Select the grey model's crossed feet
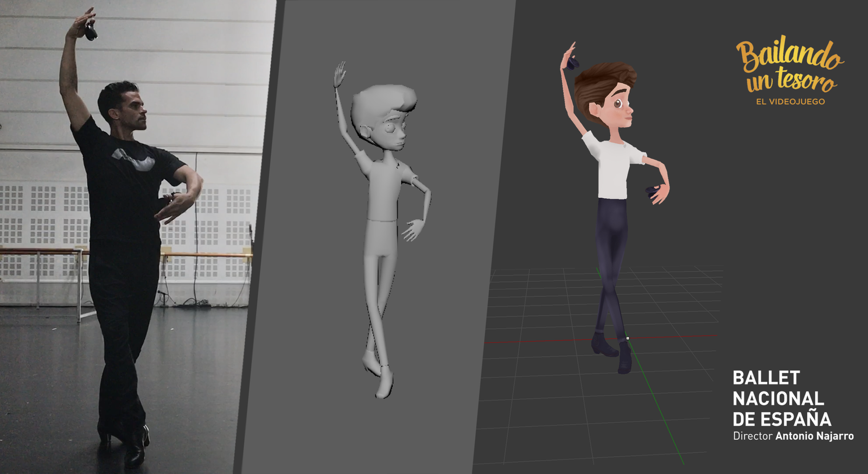Screen dimensions: 868x474 click(379, 374)
